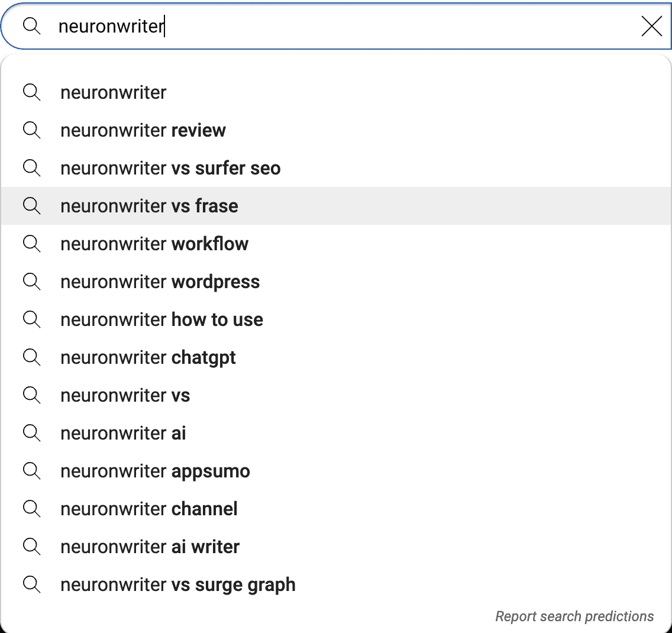Select the "neuronwriter ai" suggestion
The image size is (672, 633).
pos(122,433)
